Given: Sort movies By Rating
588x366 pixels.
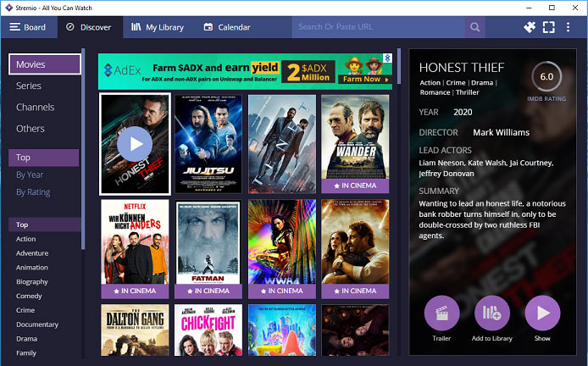Looking at the screenshot, I should 33,192.
